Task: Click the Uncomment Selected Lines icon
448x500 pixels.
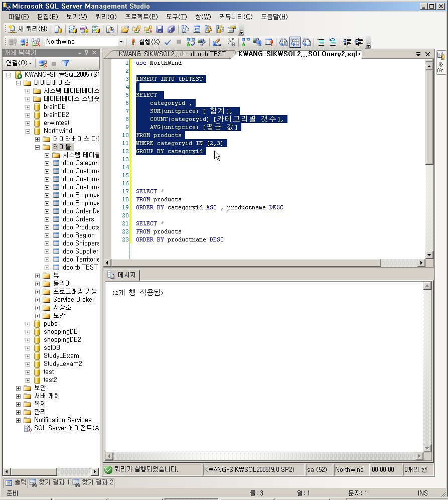Action: point(332,42)
